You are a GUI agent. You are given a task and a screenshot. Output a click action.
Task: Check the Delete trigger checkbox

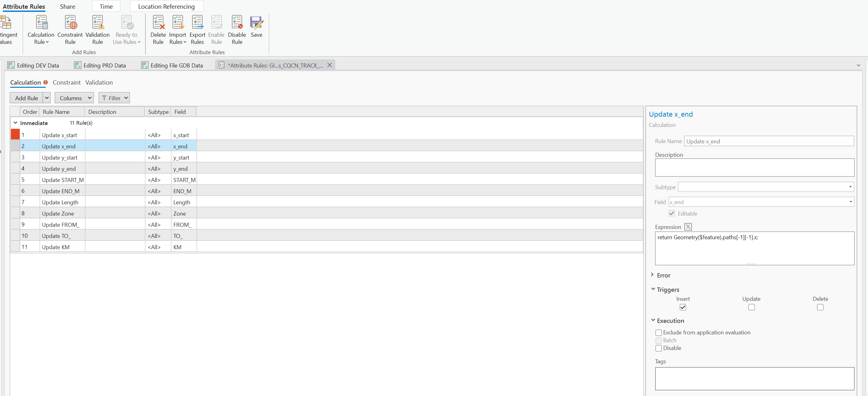tap(820, 307)
